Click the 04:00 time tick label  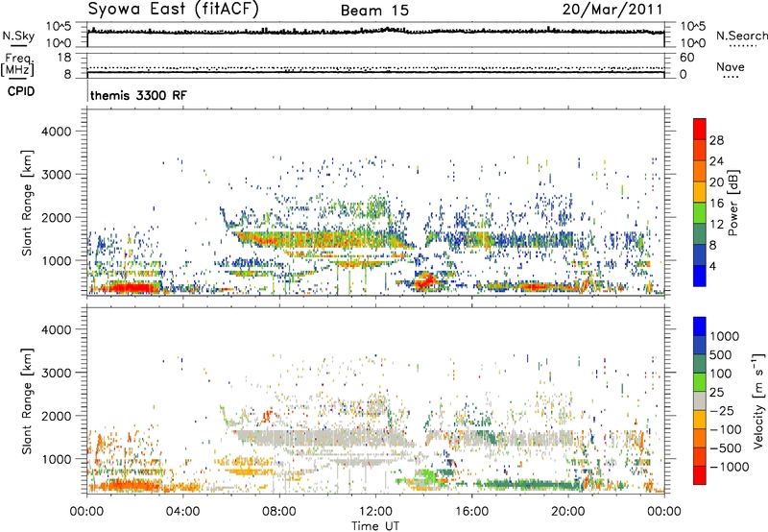pos(182,512)
